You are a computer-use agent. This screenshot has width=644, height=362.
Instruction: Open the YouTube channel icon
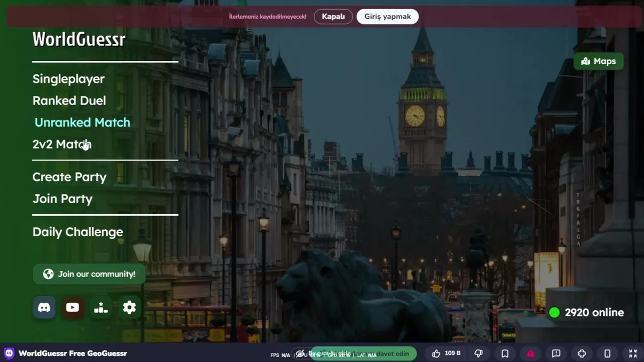coord(72,308)
